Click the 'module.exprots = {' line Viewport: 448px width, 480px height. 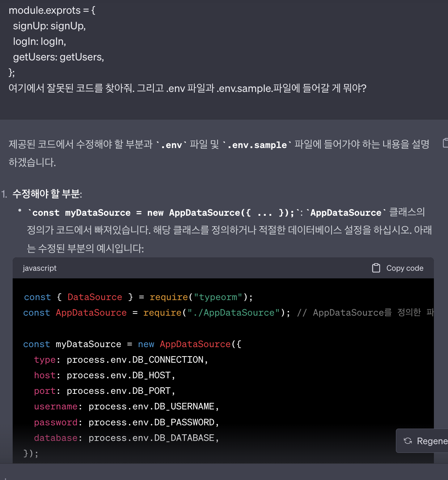tap(52, 10)
